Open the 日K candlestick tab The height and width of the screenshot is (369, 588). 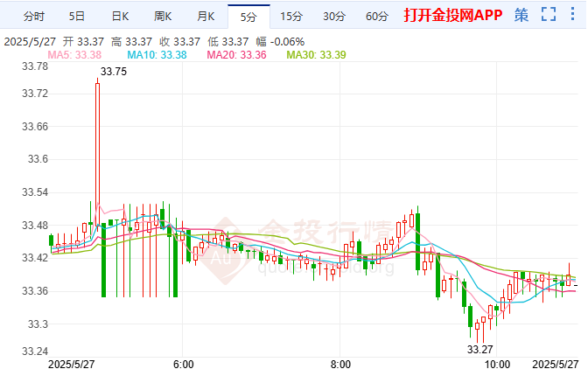(x=120, y=16)
